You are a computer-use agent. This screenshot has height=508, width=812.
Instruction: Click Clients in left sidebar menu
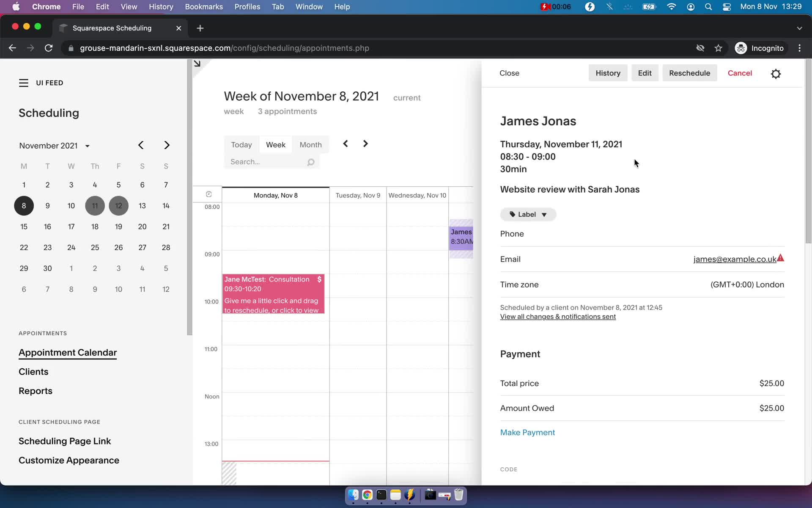pyautogui.click(x=33, y=371)
